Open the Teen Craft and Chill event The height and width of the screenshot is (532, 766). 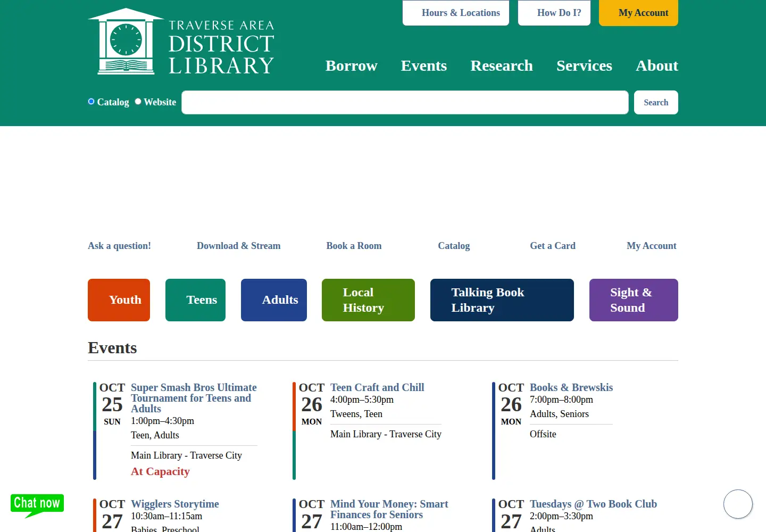[377, 387]
